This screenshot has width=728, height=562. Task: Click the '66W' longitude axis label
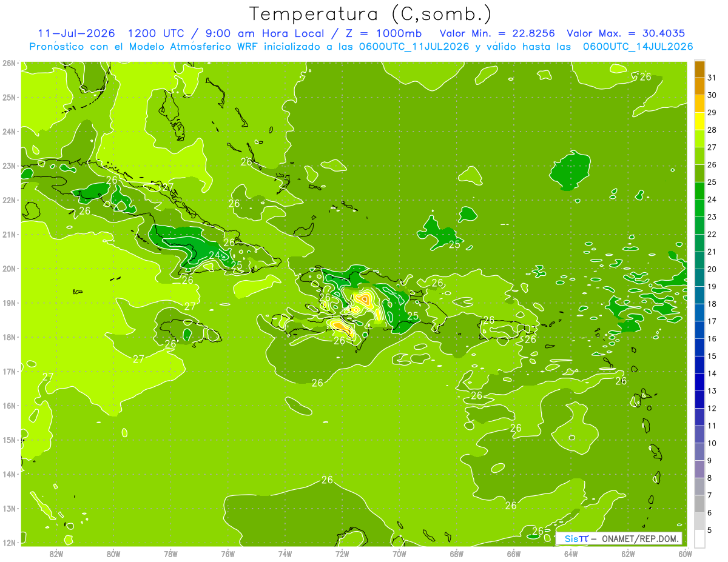[514, 553]
